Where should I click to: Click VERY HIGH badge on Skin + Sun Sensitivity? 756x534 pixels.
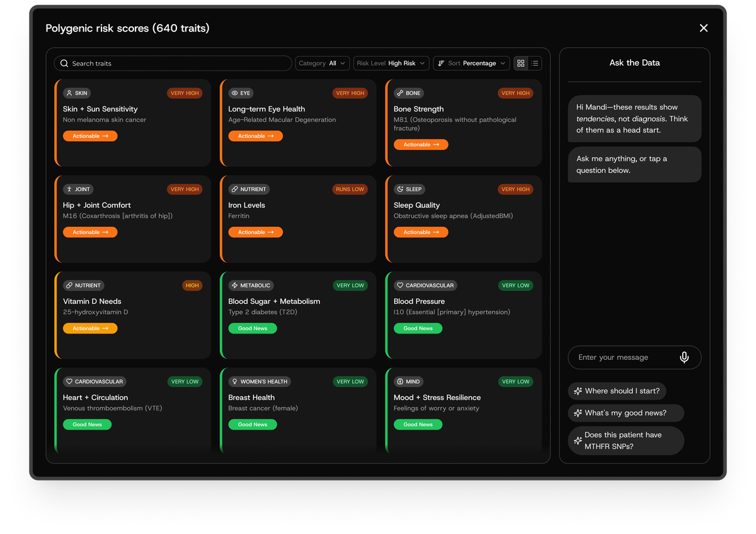(185, 93)
